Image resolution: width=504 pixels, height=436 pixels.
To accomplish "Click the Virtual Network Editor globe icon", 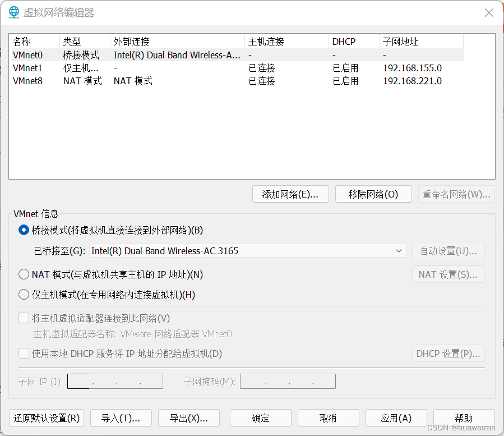I will tap(14, 12).
